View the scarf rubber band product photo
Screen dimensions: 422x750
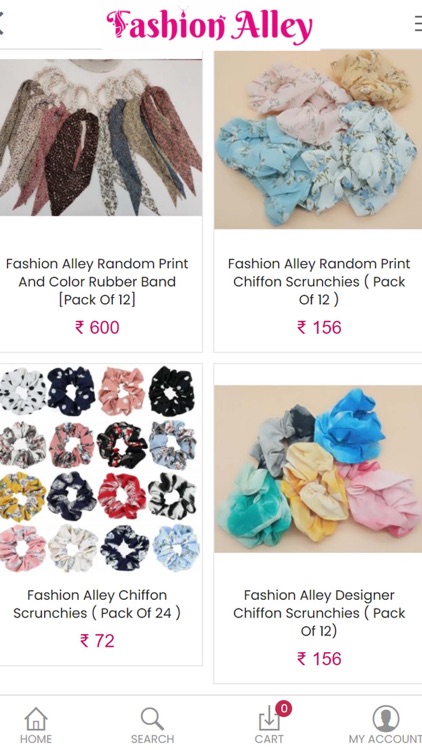100,137
